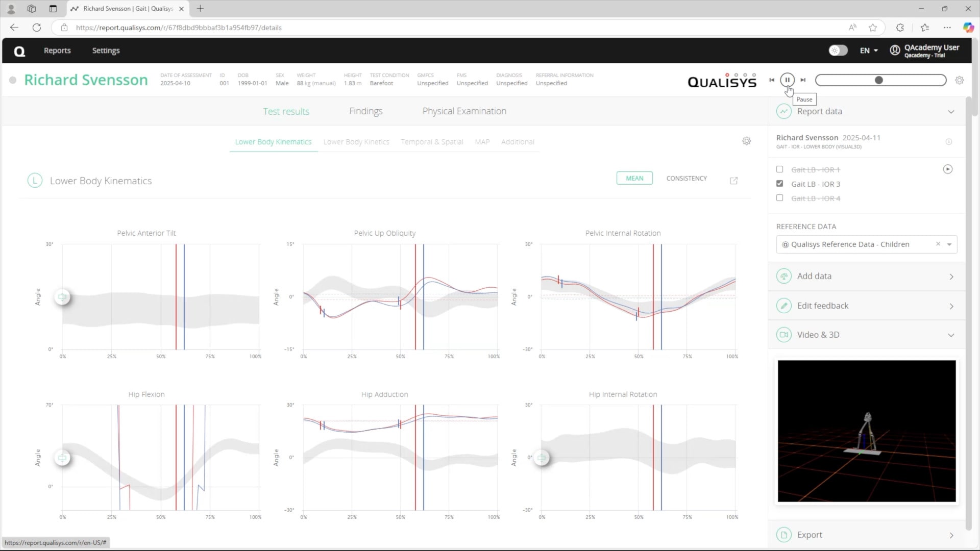The width and height of the screenshot is (980, 551).
Task: Expand the Export section
Action: click(x=951, y=535)
